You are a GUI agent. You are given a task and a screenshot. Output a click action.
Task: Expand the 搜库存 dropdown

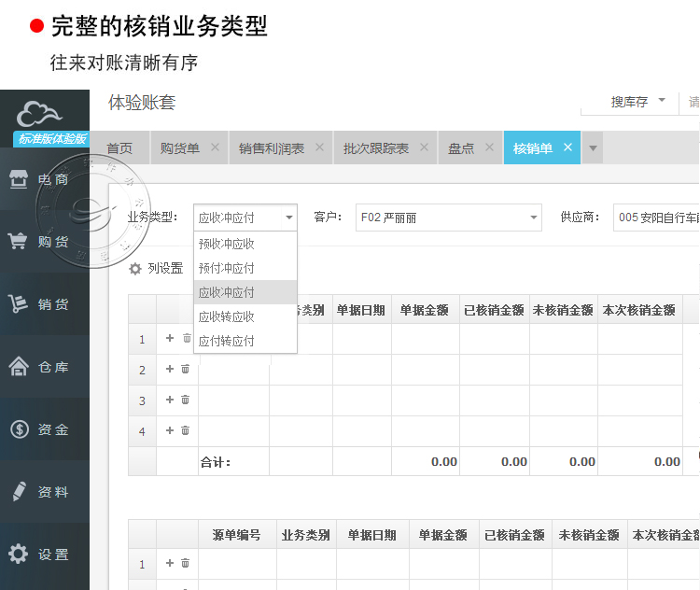(x=662, y=101)
